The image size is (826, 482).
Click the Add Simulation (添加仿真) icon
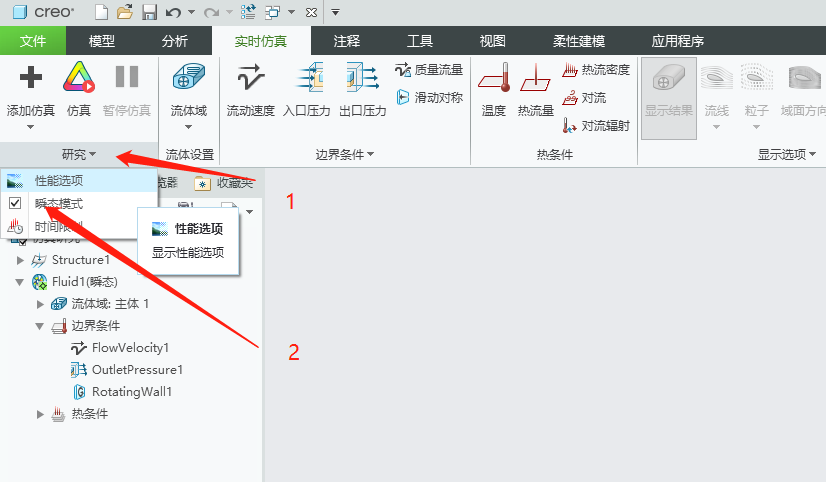point(30,78)
